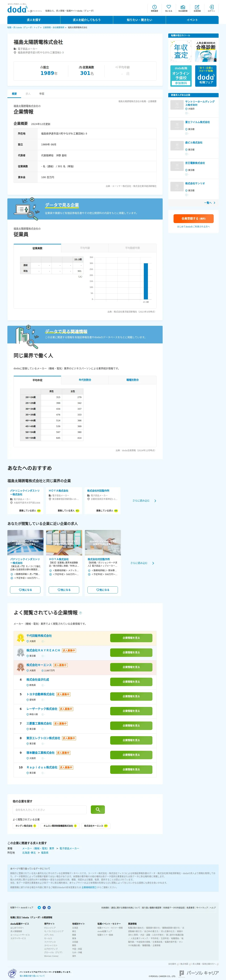The width and height of the screenshot is (226, 980).
Task: Mark 株式会社村田製作所 job as 気になる
Action: click(103, 590)
